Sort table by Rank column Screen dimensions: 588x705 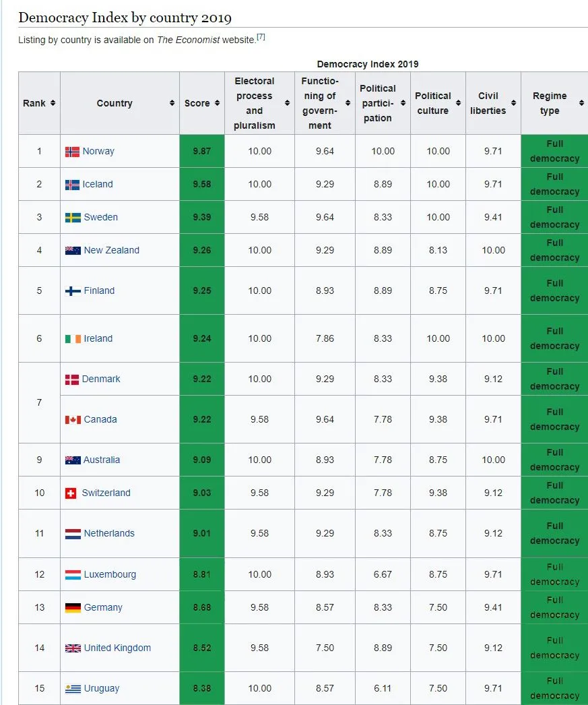coord(53,103)
